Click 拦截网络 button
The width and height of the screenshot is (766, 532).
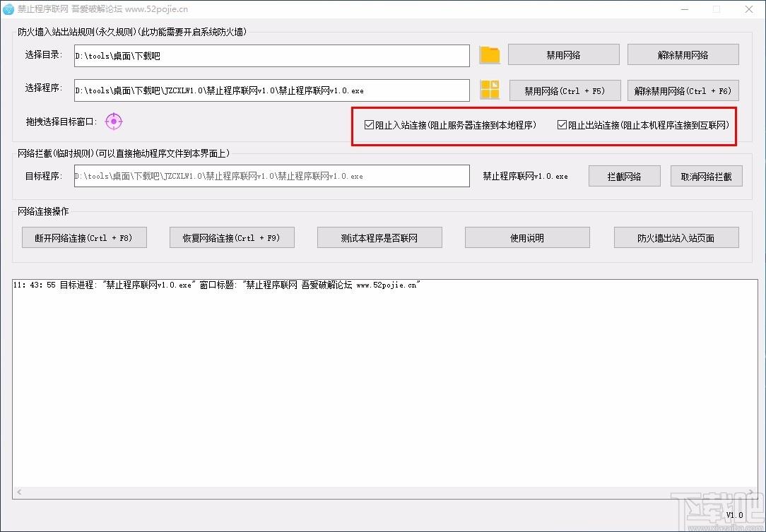tap(625, 176)
